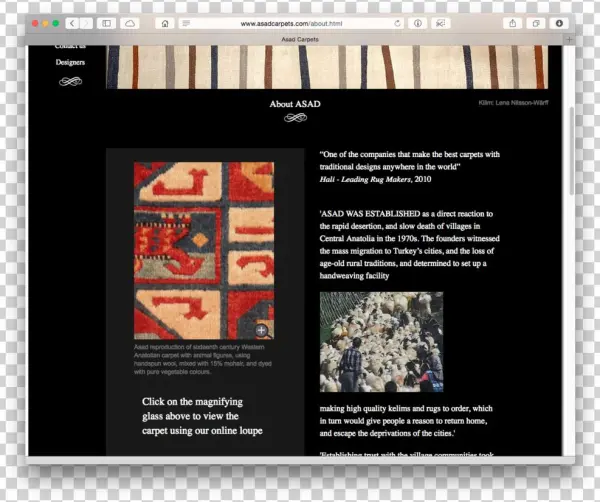This screenshot has height=502, width=600.
Task: Open the info extension button in toolbar
Action: (x=418, y=23)
